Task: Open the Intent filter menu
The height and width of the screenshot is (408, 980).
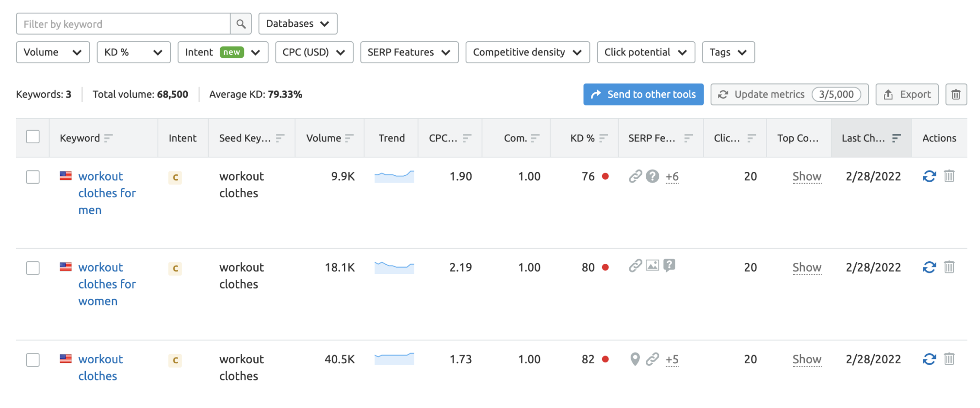Action: tap(223, 52)
